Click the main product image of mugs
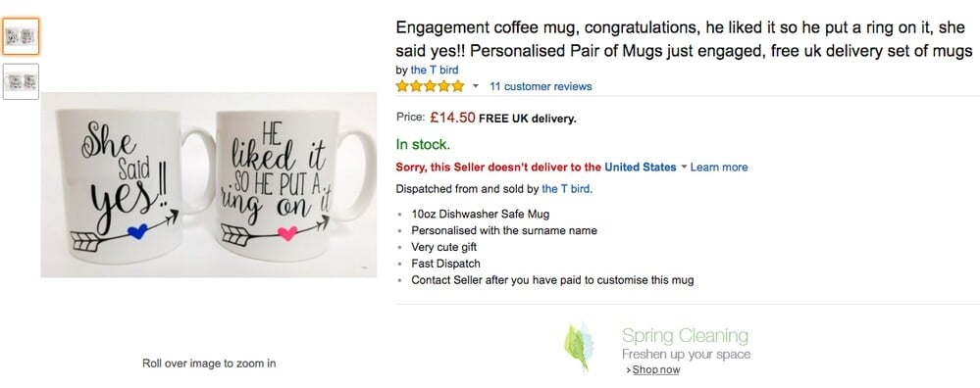 coord(209,184)
